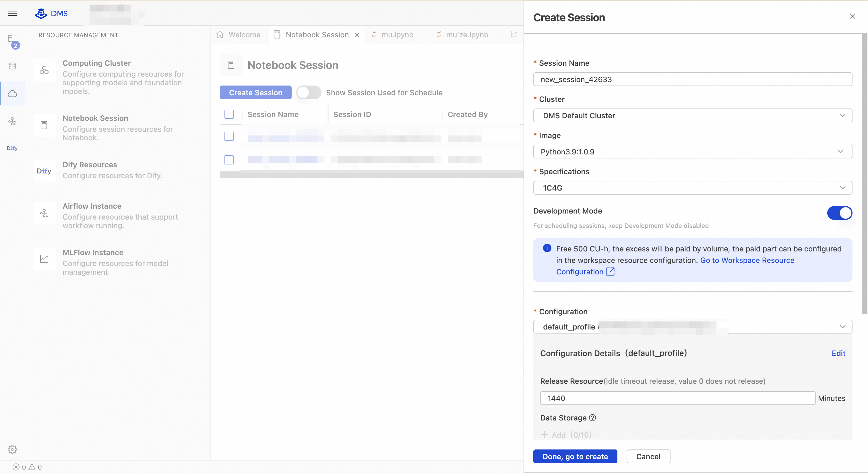Screen dimensions: 868x473
Task: Open the chart tab icon after mu'ze.ipynb
Action: [514, 34]
